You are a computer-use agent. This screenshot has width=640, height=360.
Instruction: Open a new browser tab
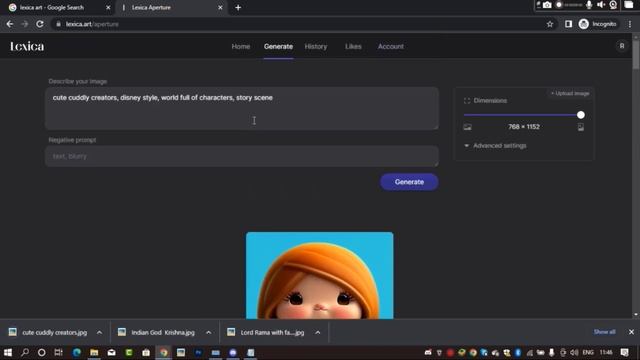click(238, 7)
